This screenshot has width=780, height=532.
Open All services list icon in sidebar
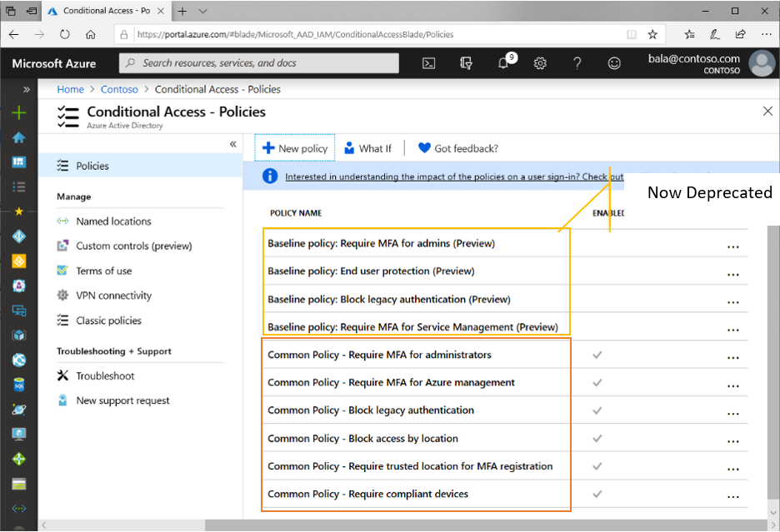[19, 187]
